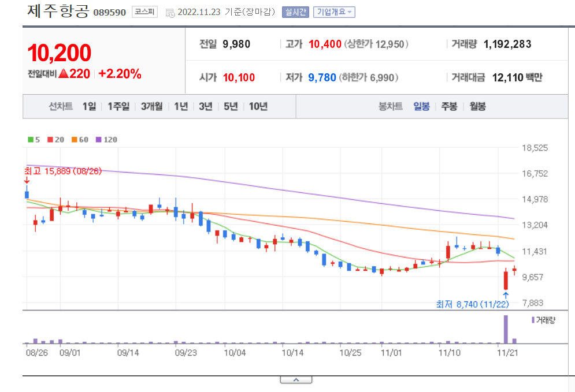Click the 하한가 6,990 text
This screenshot has height=392, width=575.
368,78
